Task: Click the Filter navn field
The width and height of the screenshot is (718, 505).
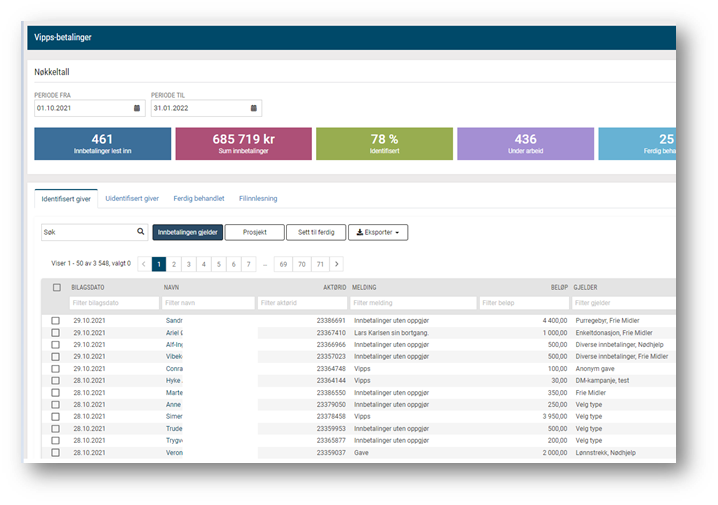Action: (x=208, y=303)
